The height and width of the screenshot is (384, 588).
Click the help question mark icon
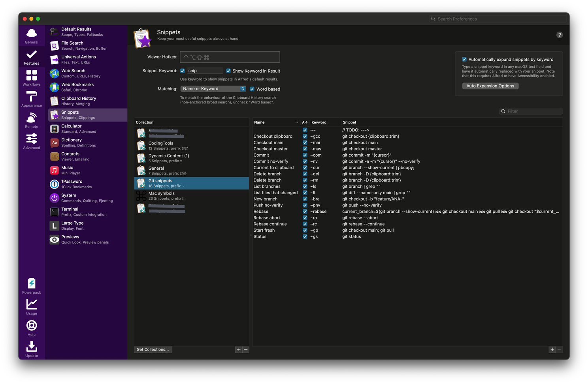560,35
